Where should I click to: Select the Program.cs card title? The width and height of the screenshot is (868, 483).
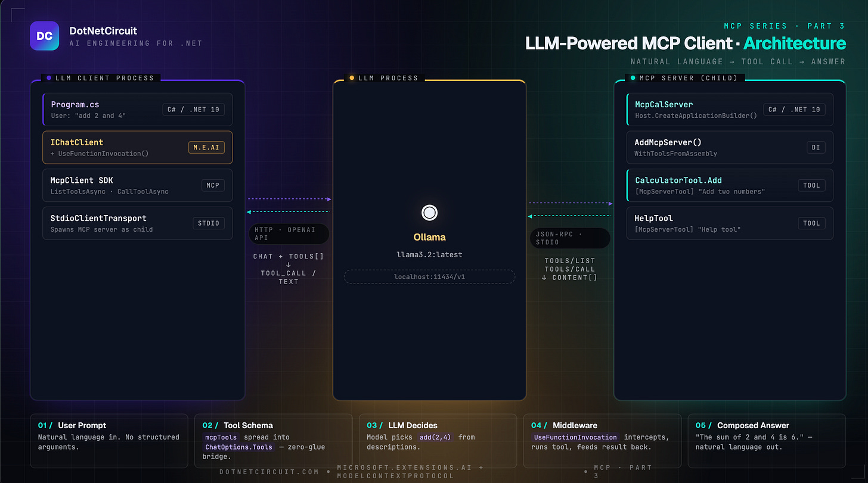click(x=75, y=104)
